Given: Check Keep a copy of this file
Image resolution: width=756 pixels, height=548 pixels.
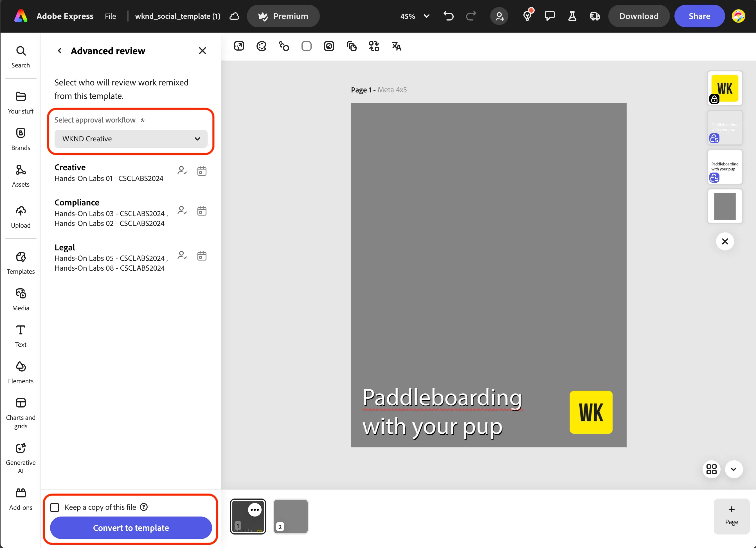Looking at the screenshot, I should 55,507.
